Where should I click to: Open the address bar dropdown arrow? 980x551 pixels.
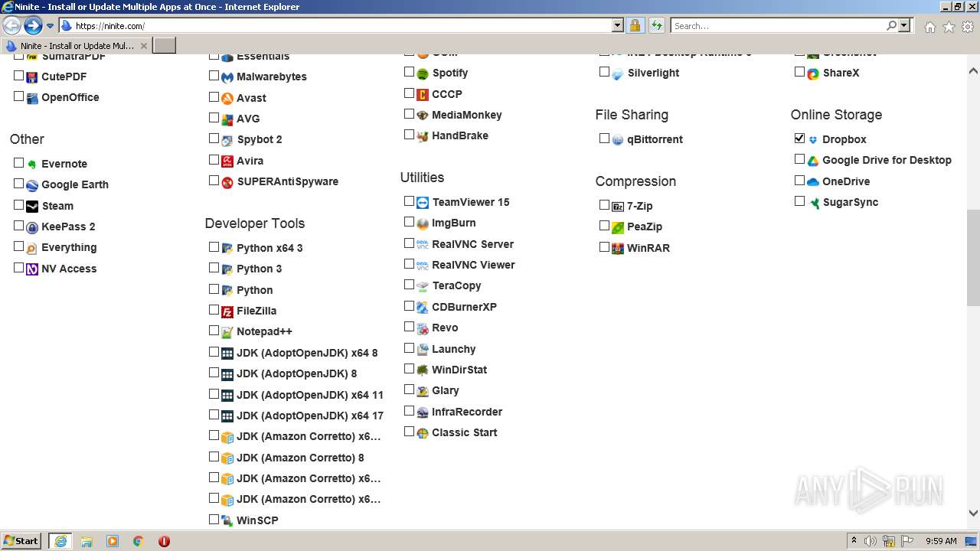click(x=618, y=25)
